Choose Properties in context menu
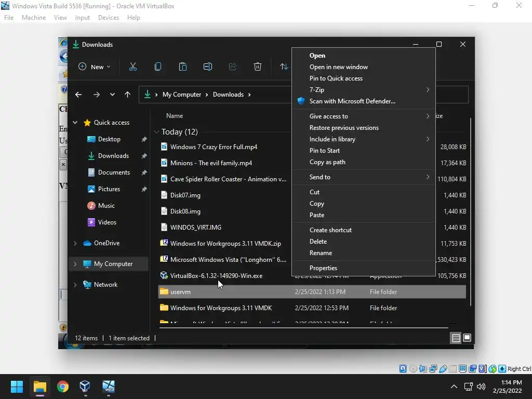The image size is (532, 399). tap(364, 268)
